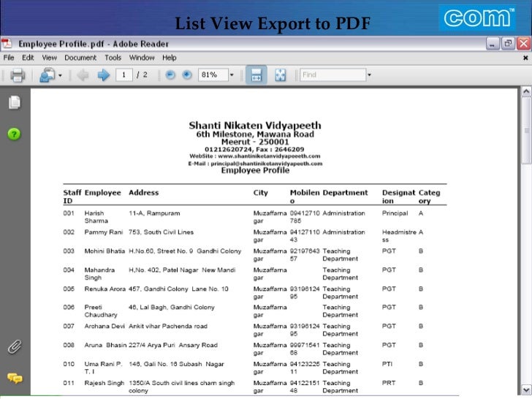
Task: Click the 'com' logo in banner
Action: click(x=477, y=18)
